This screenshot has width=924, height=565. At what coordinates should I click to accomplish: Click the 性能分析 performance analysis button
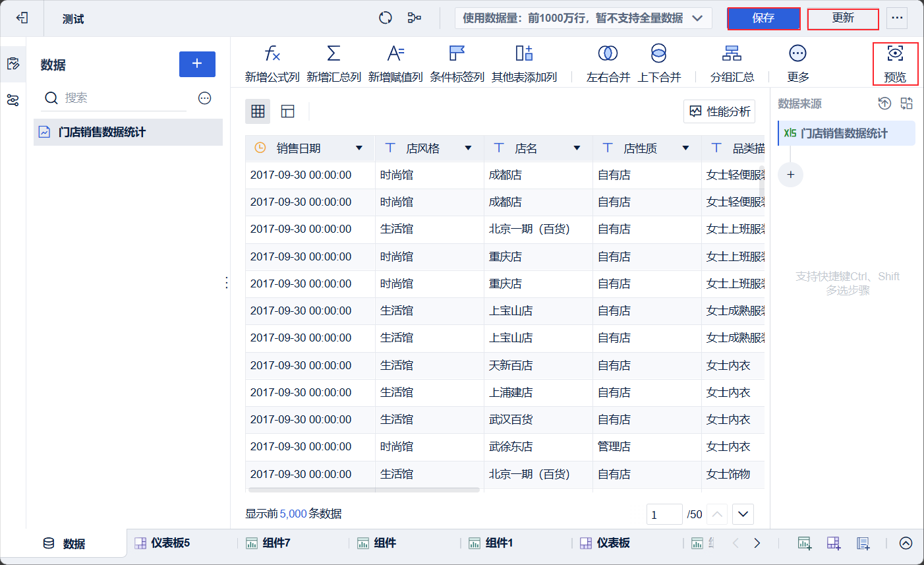tap(720, 111)
